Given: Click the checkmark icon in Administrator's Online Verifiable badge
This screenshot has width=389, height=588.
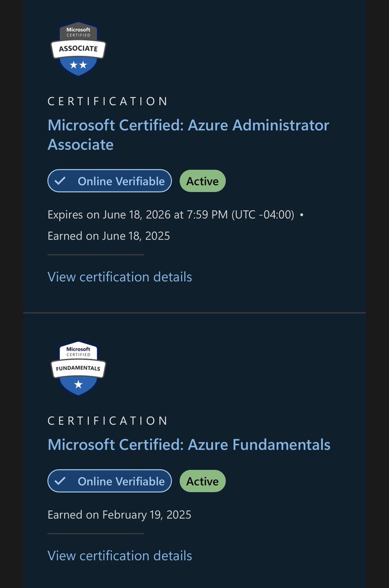Looking at the screenshot, I should coord(60,181).
